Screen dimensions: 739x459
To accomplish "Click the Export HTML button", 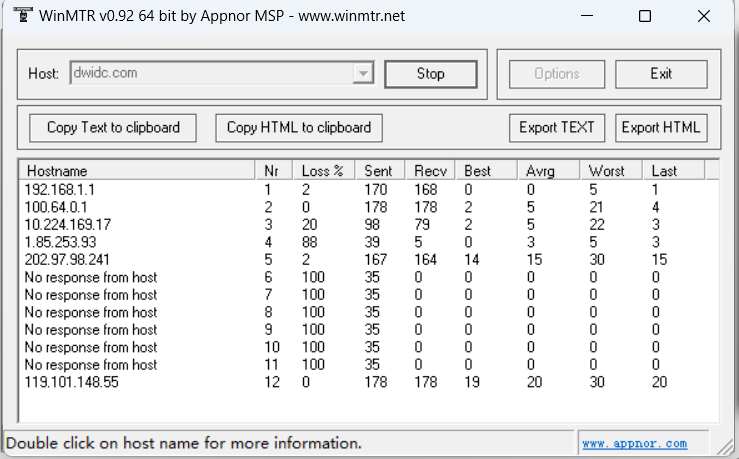I will tap(661, 128).
